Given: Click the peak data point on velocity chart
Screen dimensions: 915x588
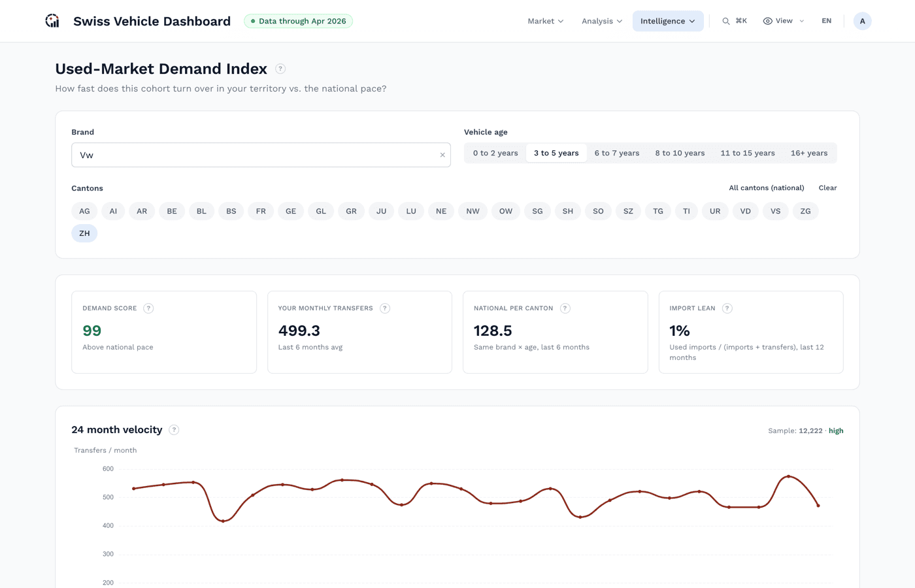Looking at the screenshot, I should [x=789, y=476].
